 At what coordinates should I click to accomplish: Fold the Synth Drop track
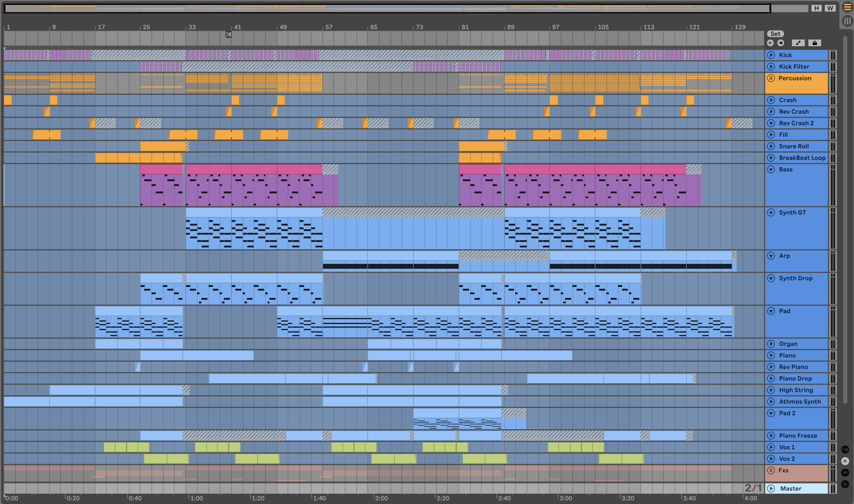[x=771, y=278]
